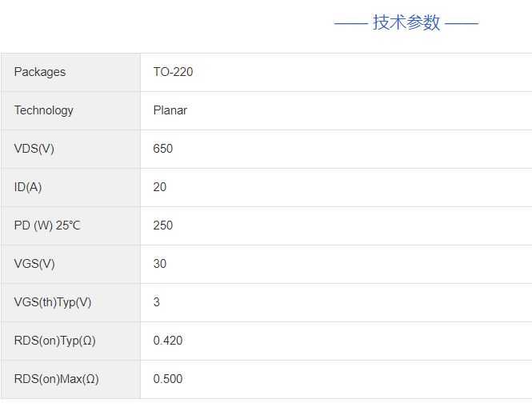
Task: Click the 650 voltage value
Action: pos(163,149)
